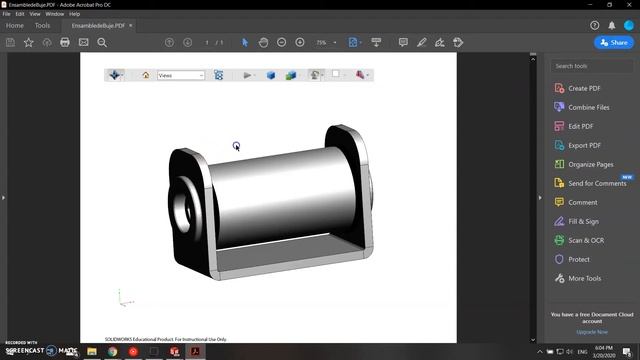Click the Share button
Image resolution: width=640 pixels, height=360 pixels.
(614, 42)
